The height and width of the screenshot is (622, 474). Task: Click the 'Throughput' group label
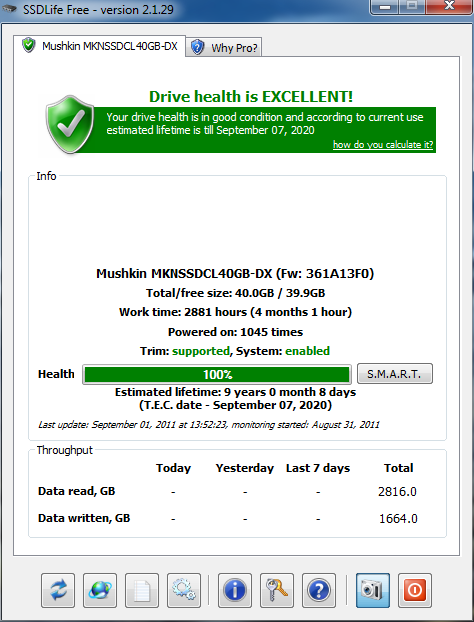pyautogui.click(x=65, y=450)
